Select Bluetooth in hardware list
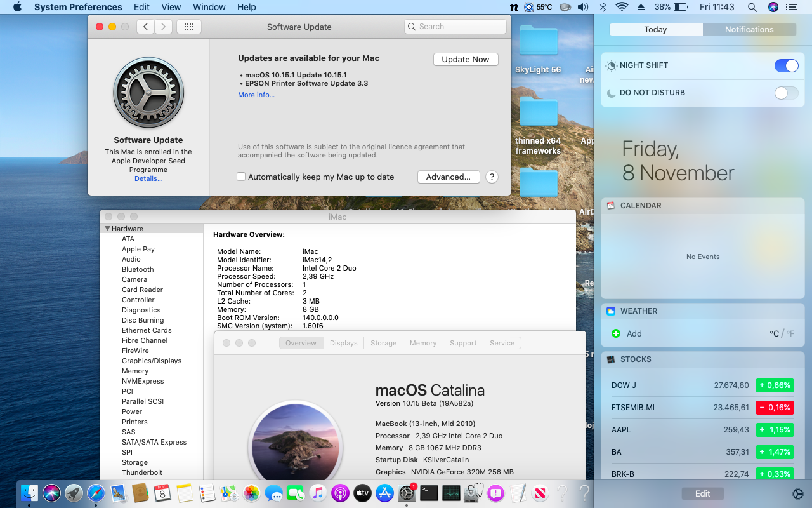Image resolution: width=812 pixels, height=508 pixels. [138, 269]
